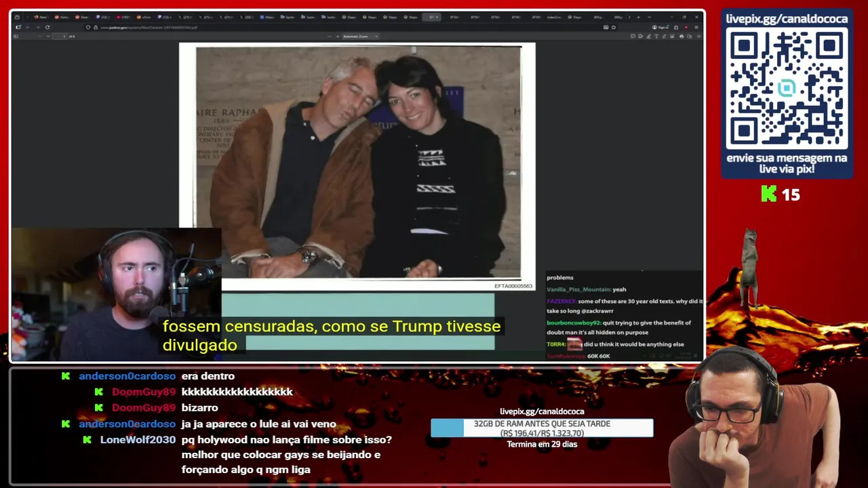The image size is (868, 488).
Task: Open the browser extensions icon
Action: [676, 27]
